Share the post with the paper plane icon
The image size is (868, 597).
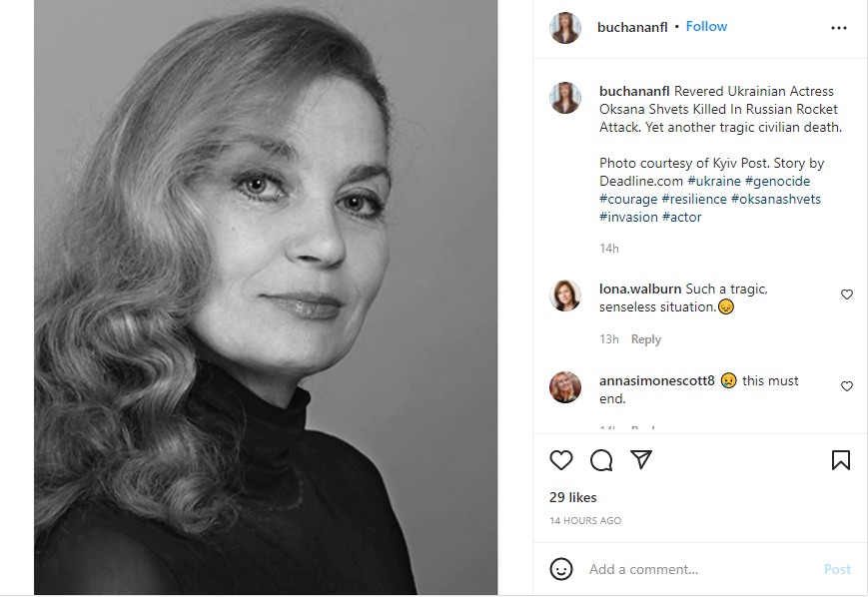click(641, 460)
